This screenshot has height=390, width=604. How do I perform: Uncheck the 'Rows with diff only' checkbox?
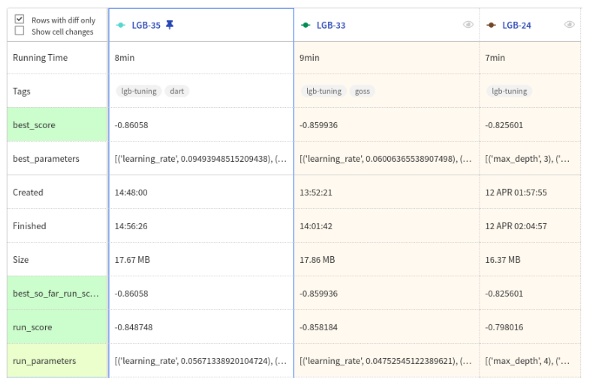point(19,19)
